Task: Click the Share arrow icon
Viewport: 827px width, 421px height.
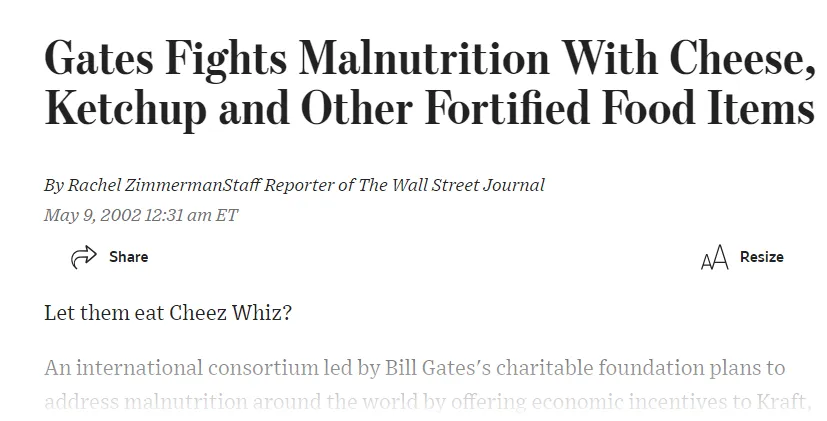Action: pyautogui.click(x=84, y=257)
